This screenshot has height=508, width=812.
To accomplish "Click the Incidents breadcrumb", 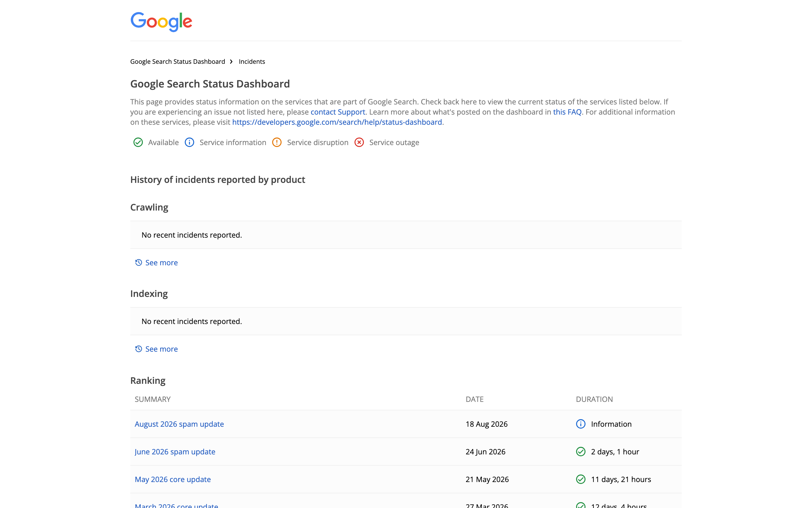I will (x=252, y=62).
